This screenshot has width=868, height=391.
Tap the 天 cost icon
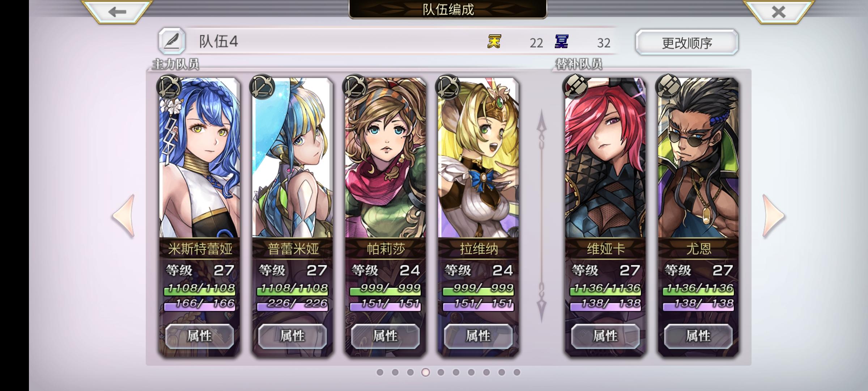point(494,42)
